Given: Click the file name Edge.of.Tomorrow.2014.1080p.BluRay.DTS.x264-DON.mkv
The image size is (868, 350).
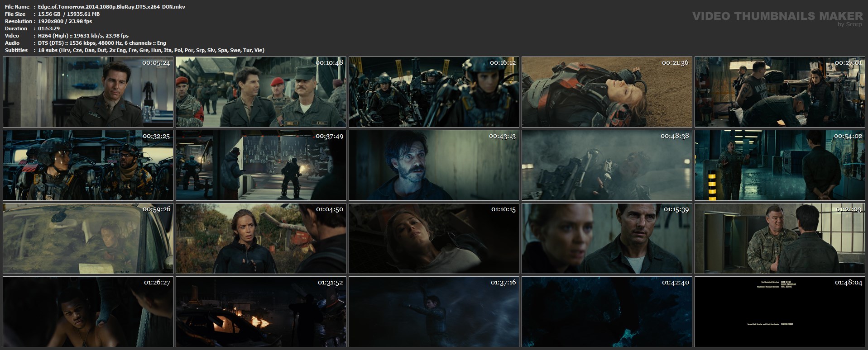Looking at the screenshot, I should (112, 7).
